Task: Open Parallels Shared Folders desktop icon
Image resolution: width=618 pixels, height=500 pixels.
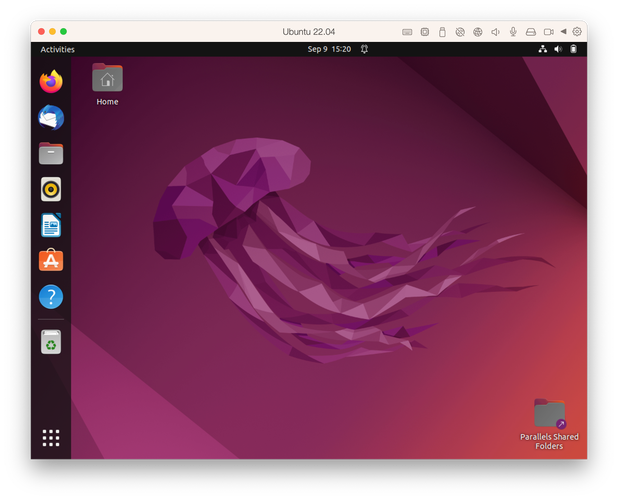Action: pos(549,424)
